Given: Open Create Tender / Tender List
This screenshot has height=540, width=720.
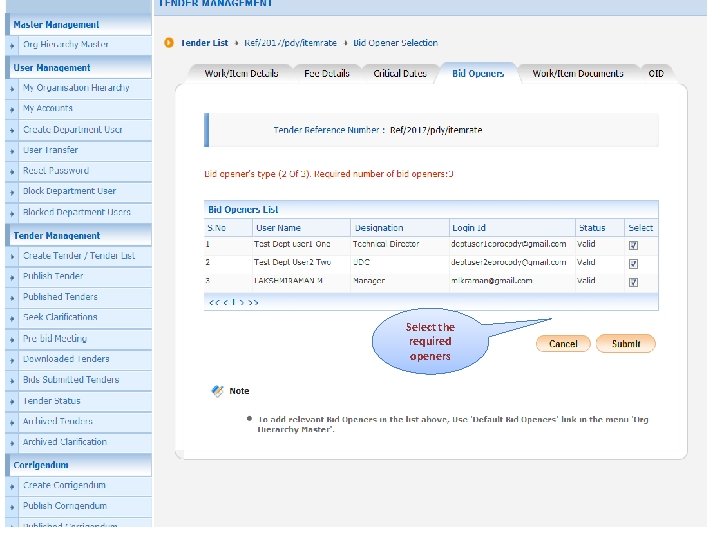Looking at the screenshot, I should pyautogui.click(x=79, y=256).
